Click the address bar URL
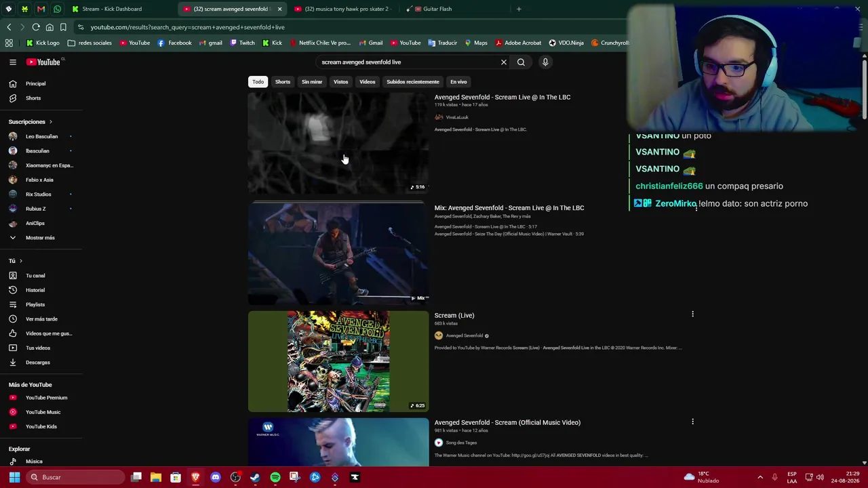Image resolution: width=868 pixels, height=488 pixels. click(x=188, y=27)
